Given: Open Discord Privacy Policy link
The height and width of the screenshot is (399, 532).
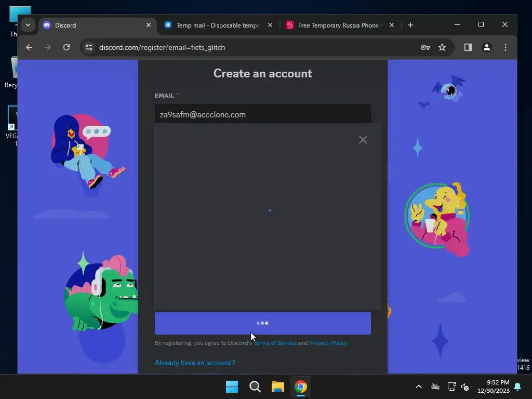Looking at the screenshot, I should pyautogui.click(x=328, y=343).
